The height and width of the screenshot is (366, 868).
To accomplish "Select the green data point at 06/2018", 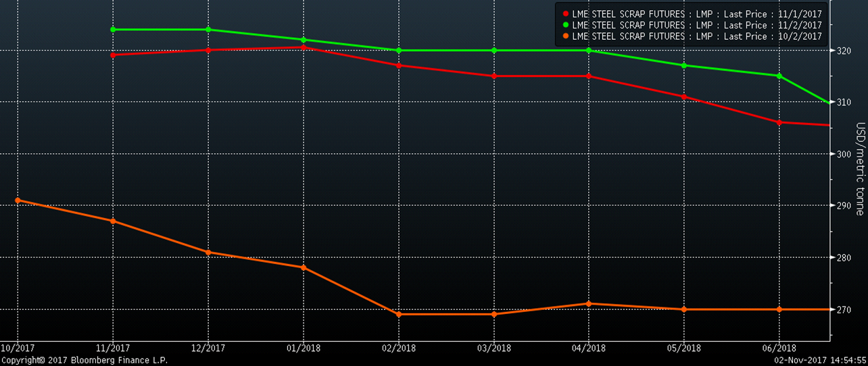I will (779, 76).
